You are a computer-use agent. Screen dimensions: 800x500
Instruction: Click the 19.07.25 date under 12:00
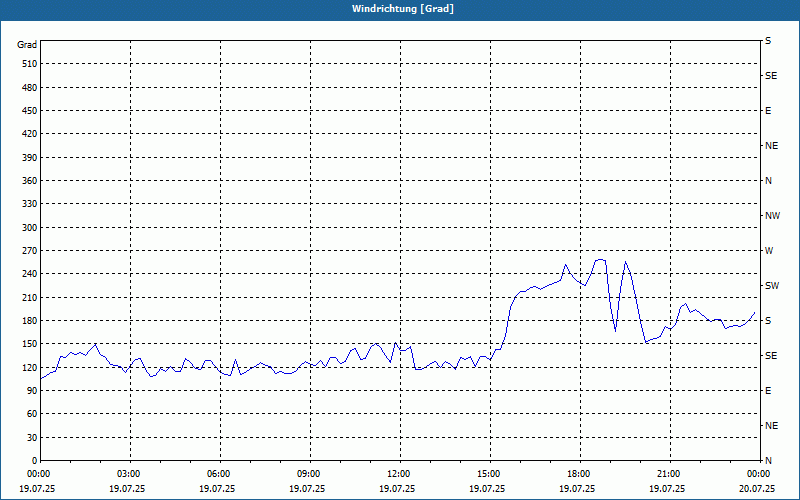[x=397, y=488]
